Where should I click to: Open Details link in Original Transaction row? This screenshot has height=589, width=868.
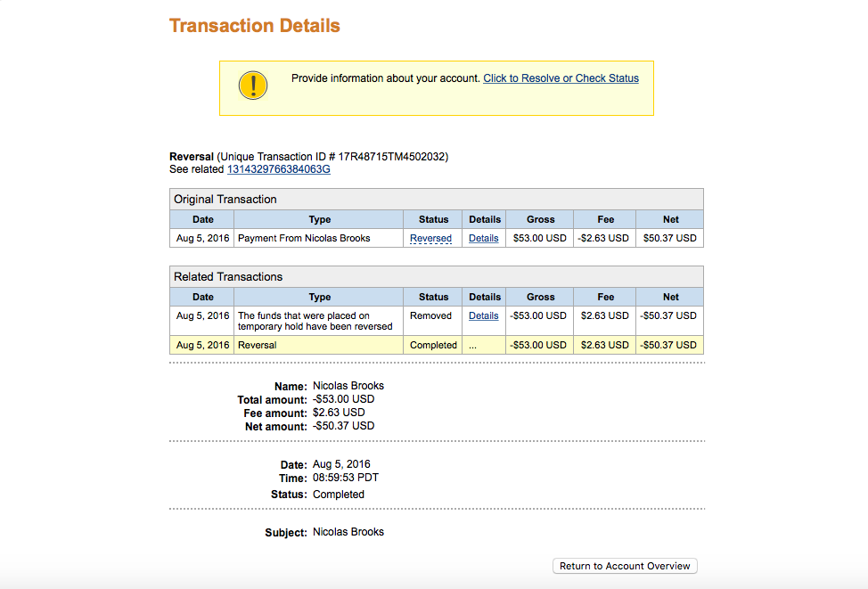483,238
